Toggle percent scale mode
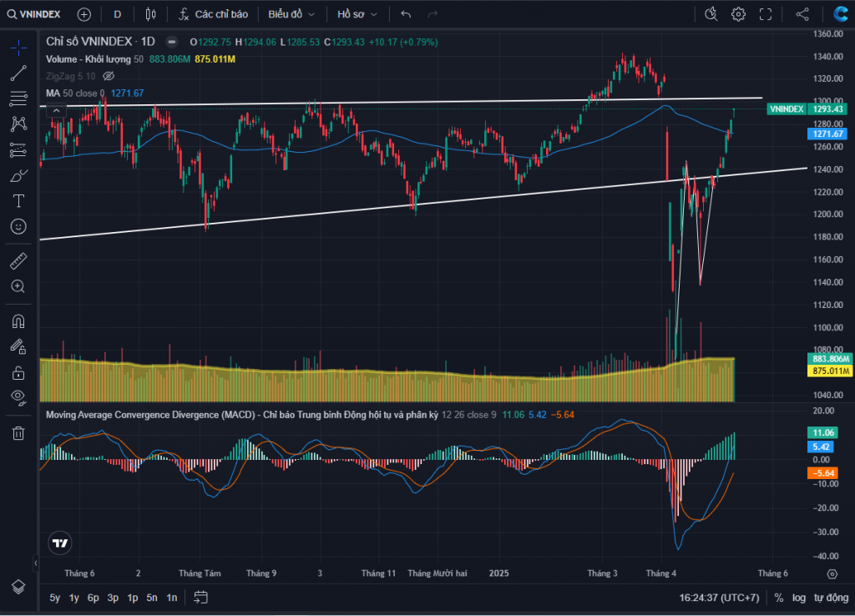Viewport: 855px width, 616px height. (x=779, y=598)
